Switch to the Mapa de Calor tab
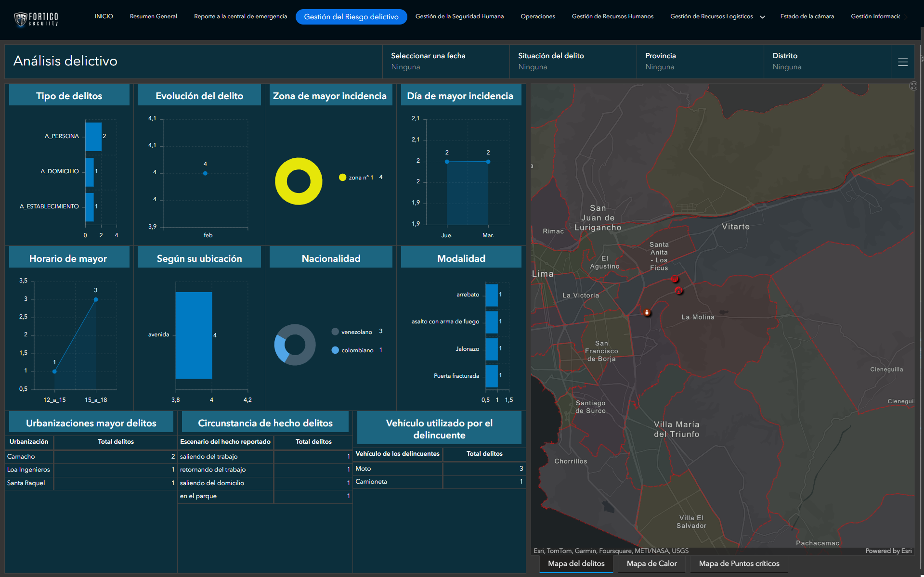 coord(651,564)
